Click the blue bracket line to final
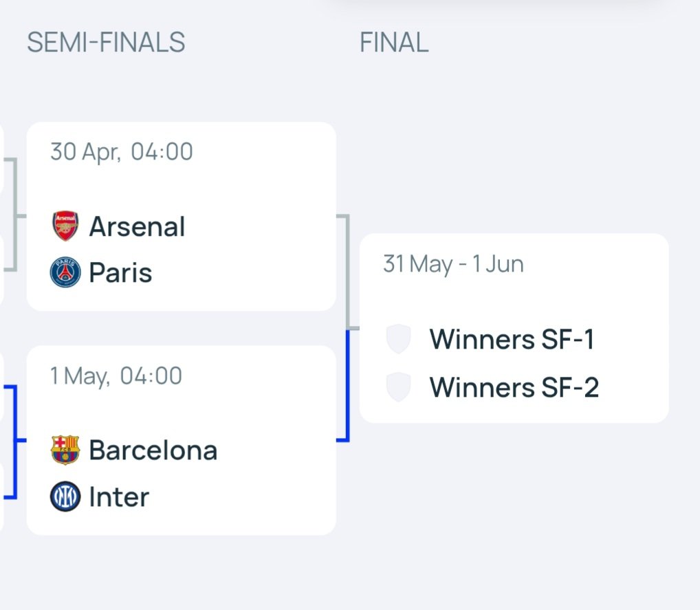The image size is (700, 610). tap(347, 385)
